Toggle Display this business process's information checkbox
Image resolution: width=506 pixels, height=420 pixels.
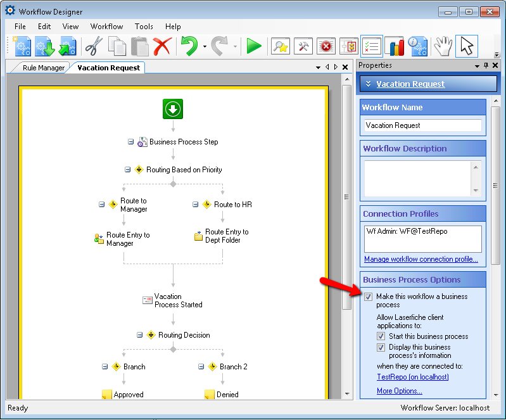click(x=381, y=347)
